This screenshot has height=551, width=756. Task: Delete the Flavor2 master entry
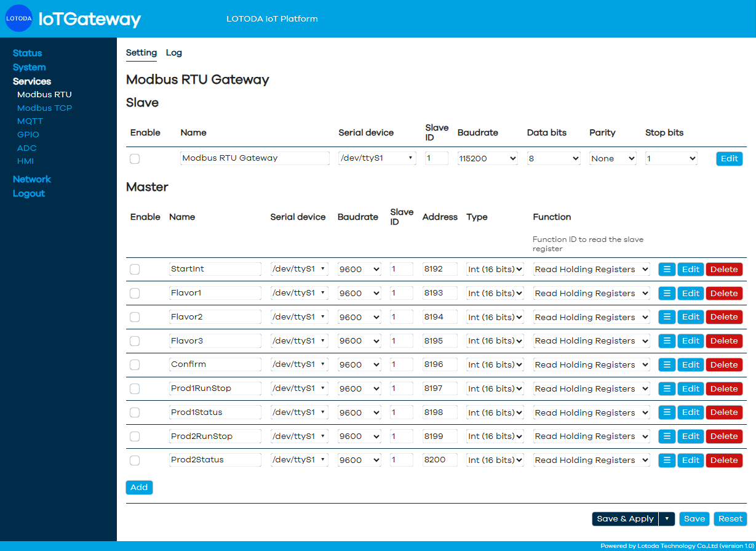pos(724,317)
